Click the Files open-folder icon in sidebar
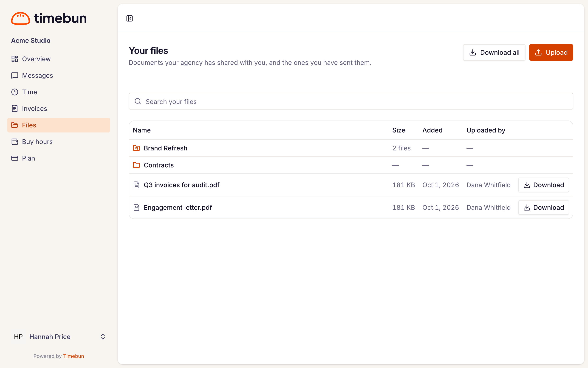This screenshot has width=588, height=368. pyautogui.click(x=14, y=125)
